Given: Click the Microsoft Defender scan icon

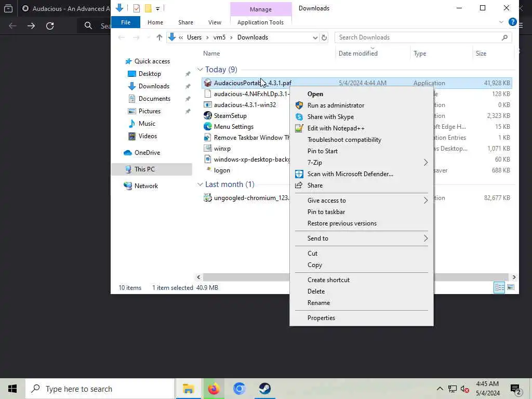Looking at the screenshot, I should [x=299, y=174].
